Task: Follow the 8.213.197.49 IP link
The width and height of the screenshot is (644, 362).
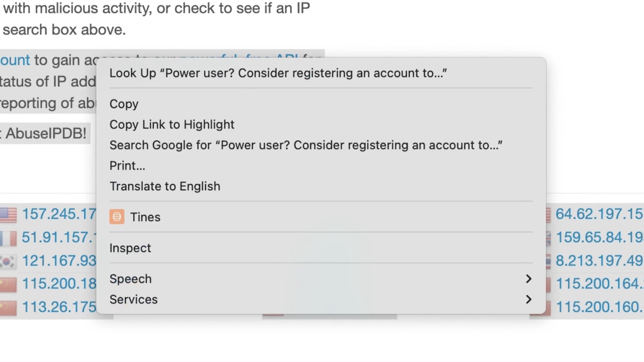Action: click(x=599, y=261)
